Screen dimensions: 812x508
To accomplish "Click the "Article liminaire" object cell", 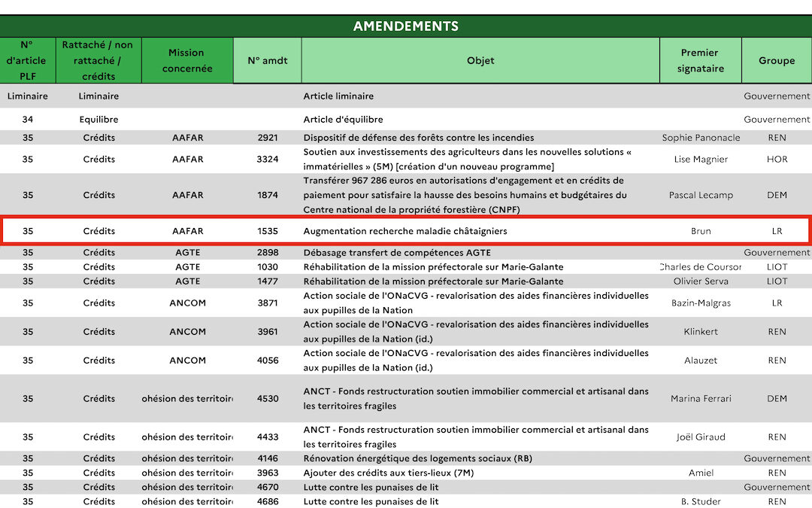I will [x=338, y=96].
